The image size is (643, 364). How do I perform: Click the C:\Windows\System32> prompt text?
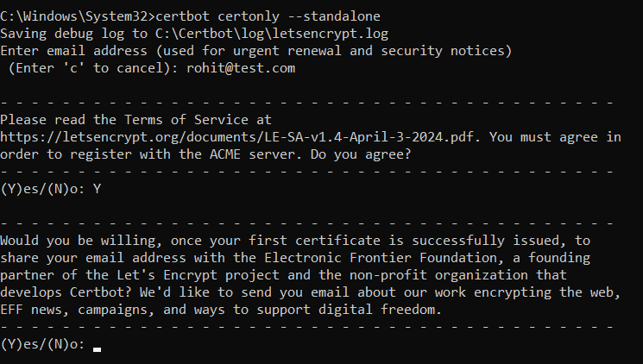click(74, 16)
